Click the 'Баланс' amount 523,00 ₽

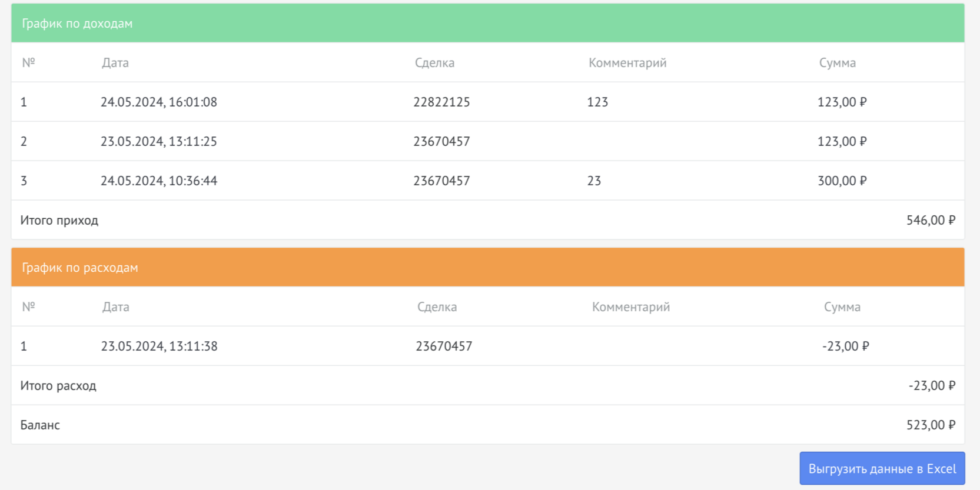pyautogui.click(x=931, y=425)
